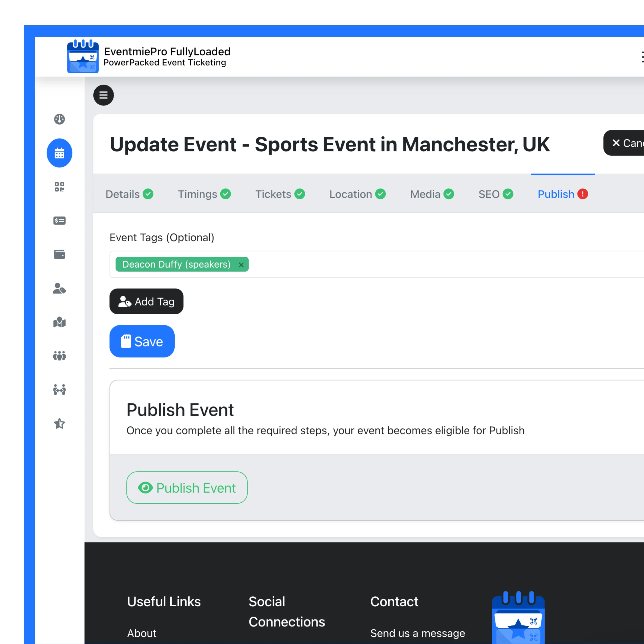The height and width of the screenshot is (644, 644).
Task: Click the PowerPacked Event Ticketing tagline
Action: click(165, 63)
